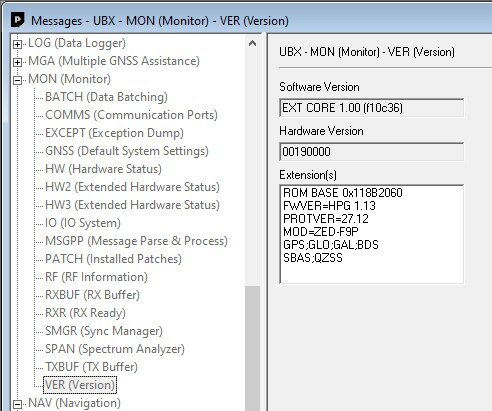Open GNSS (Default System Settings)

(127, 151)
